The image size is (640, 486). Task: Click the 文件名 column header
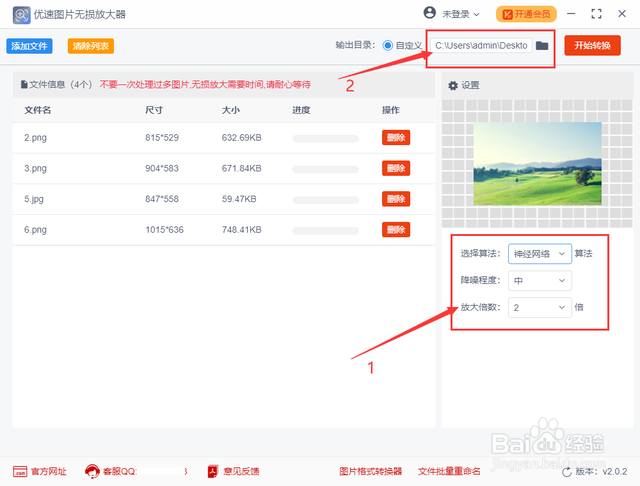point(37,110)
